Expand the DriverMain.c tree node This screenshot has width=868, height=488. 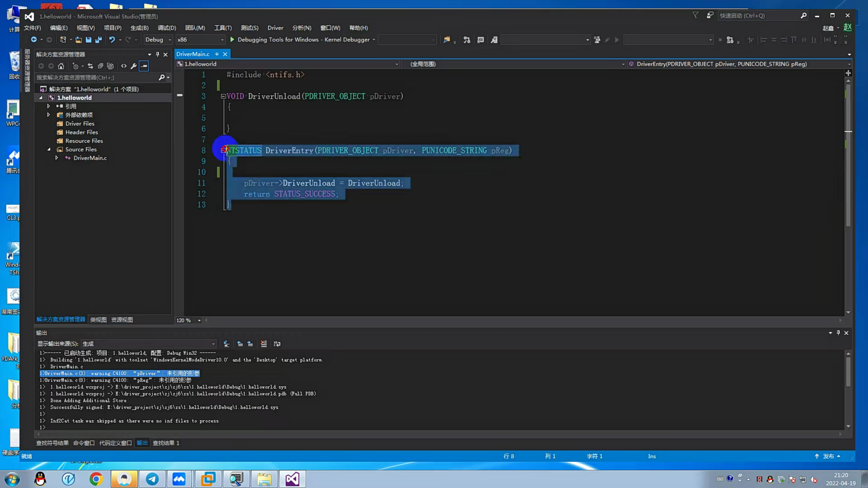click(57, 158)
